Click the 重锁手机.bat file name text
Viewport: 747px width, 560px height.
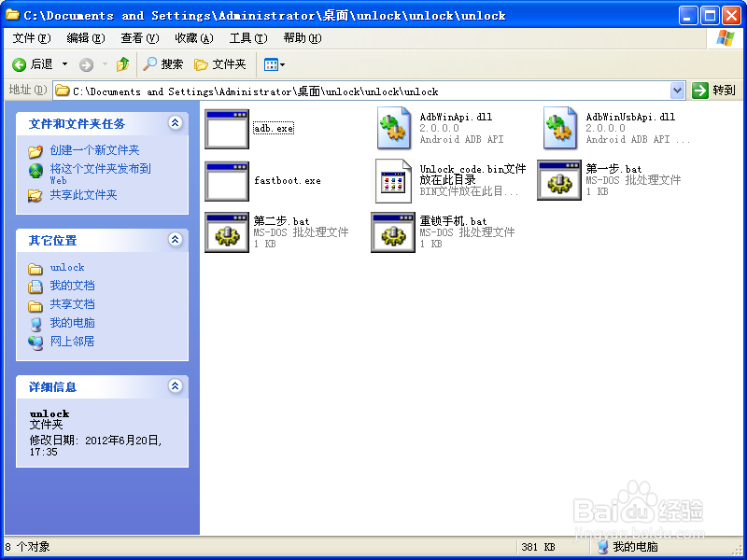point(453,221)
